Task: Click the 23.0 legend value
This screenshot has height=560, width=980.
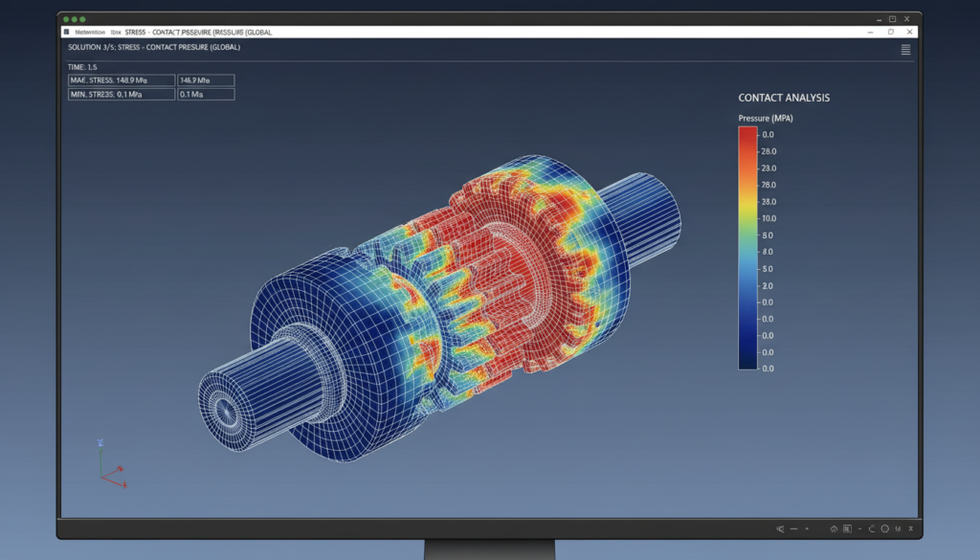Action: tap(768, 168)
